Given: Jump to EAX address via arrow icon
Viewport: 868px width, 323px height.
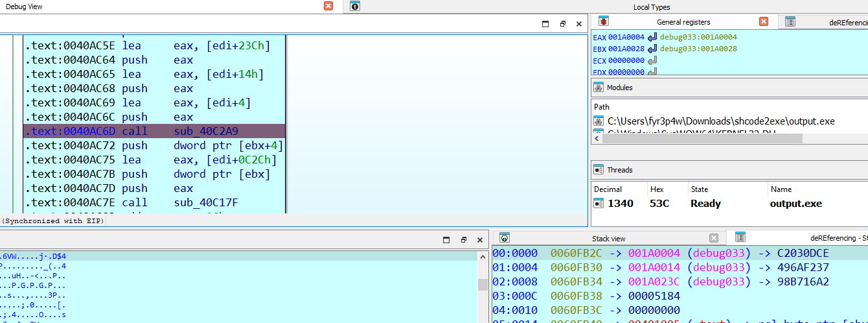Looking at the screenshot, I should pos(652,38).
